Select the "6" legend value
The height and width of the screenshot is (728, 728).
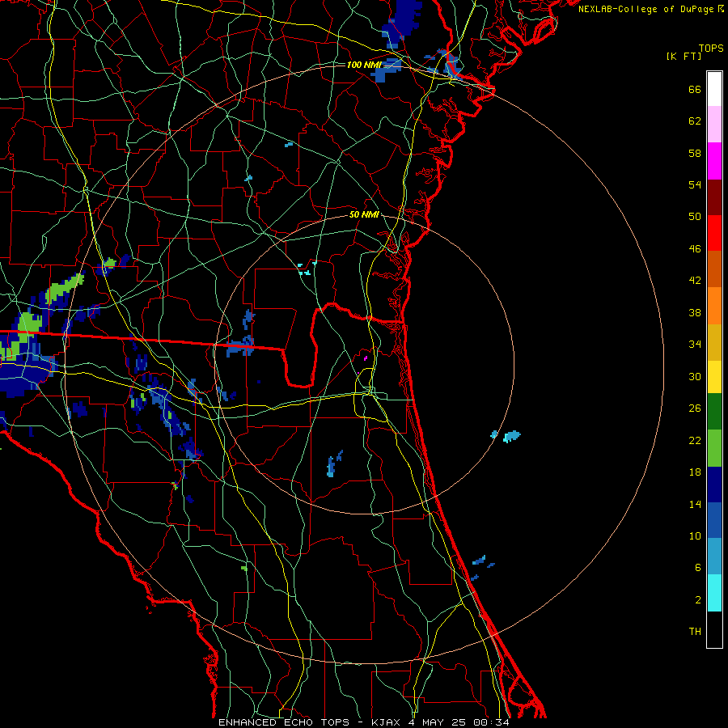(698, 568)
